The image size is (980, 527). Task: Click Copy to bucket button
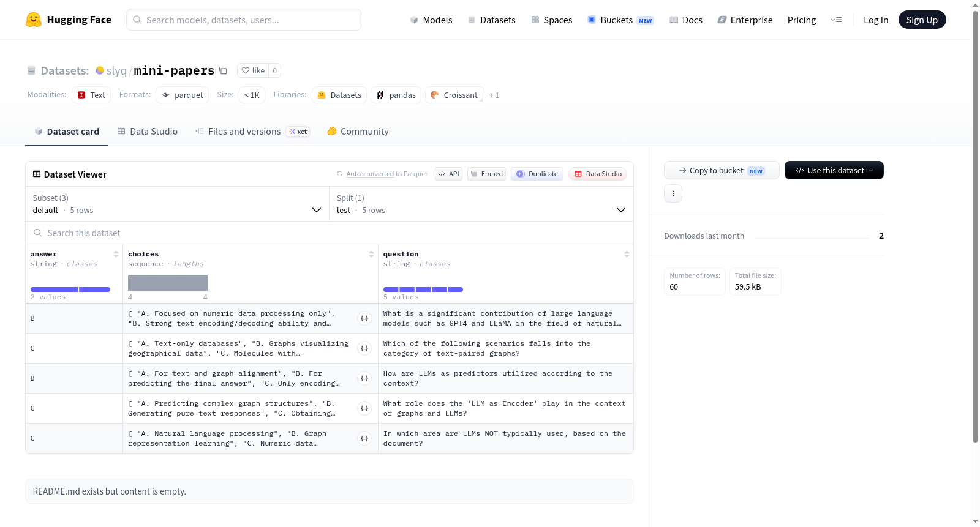point(722,170)
